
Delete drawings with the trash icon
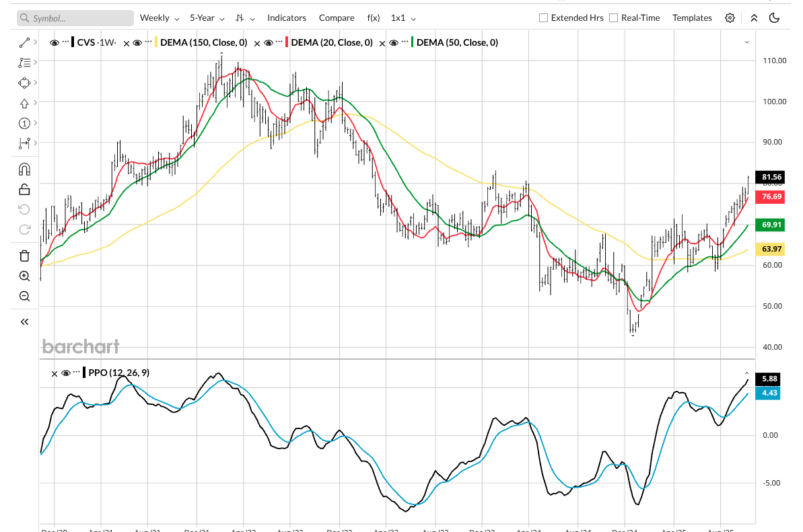pyautogui.click(x=25, y=255)
